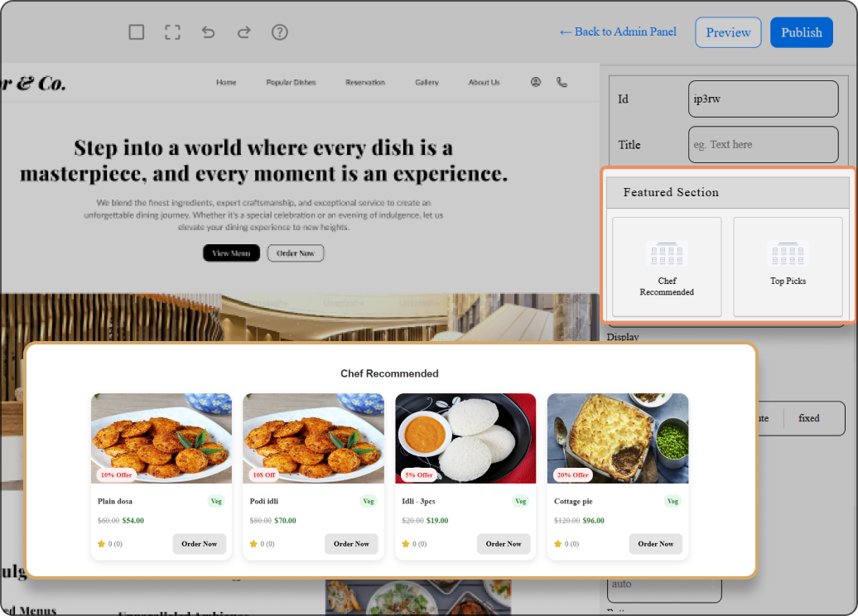Click the Reservation nav item
The height and width of the screenshot is (616, 858).
[365, 82]
